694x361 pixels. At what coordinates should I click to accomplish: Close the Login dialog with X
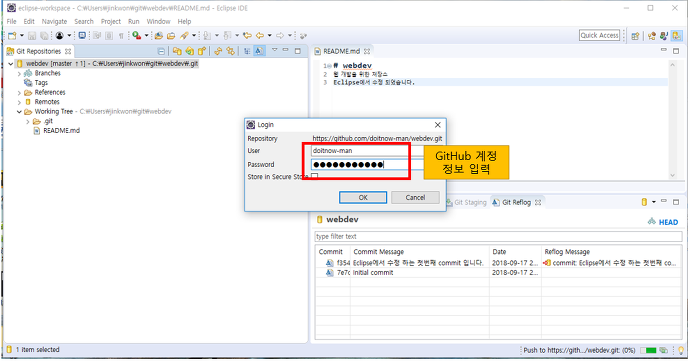[x=437, y=125]
